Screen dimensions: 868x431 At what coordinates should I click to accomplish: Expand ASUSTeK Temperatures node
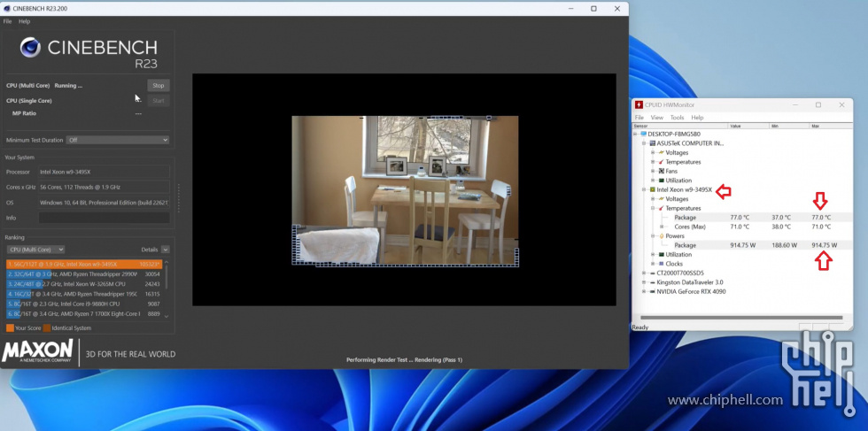click(654, 162)
